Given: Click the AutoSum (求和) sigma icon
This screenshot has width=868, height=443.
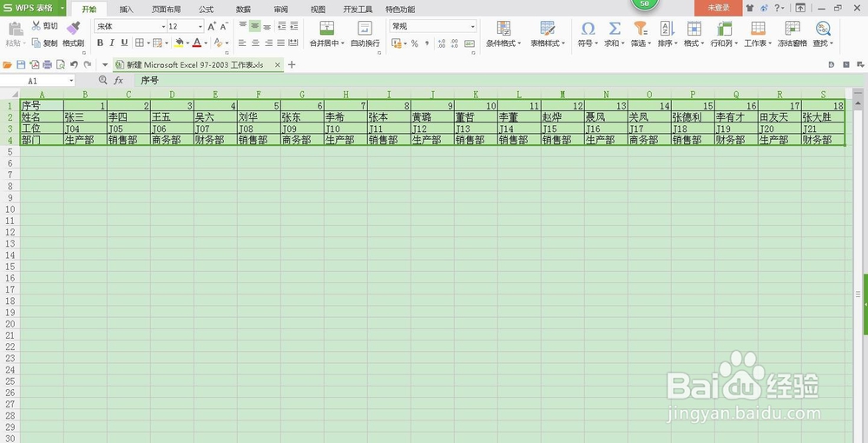Looking at the screenshot, I should coord(615,29).
